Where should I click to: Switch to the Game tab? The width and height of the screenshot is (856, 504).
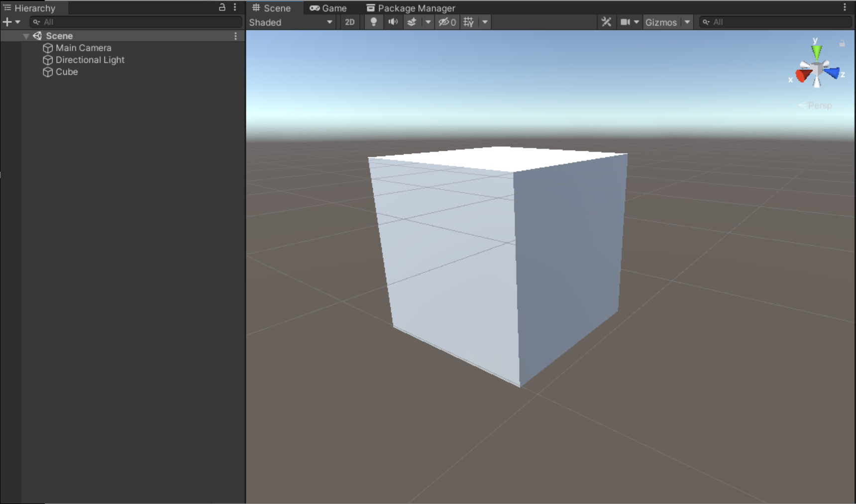(328, 8)
